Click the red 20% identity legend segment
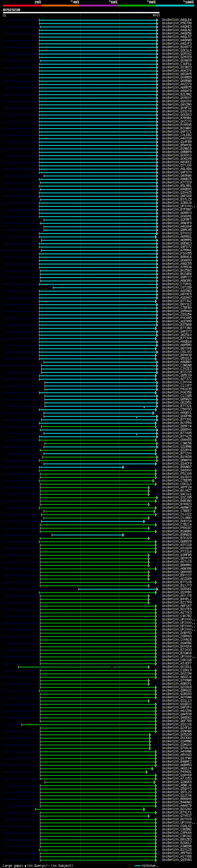 (x=22, y=6)
